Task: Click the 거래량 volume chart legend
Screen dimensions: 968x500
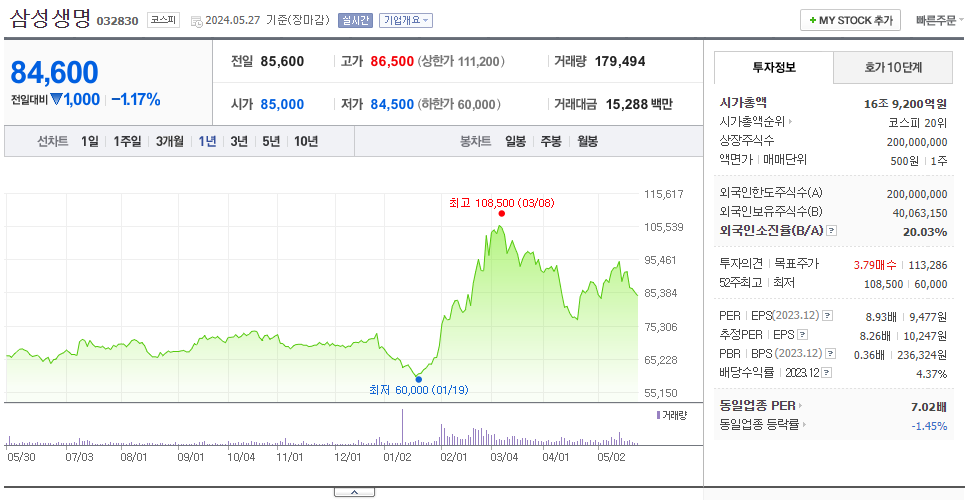Action: tap(671, 415)
